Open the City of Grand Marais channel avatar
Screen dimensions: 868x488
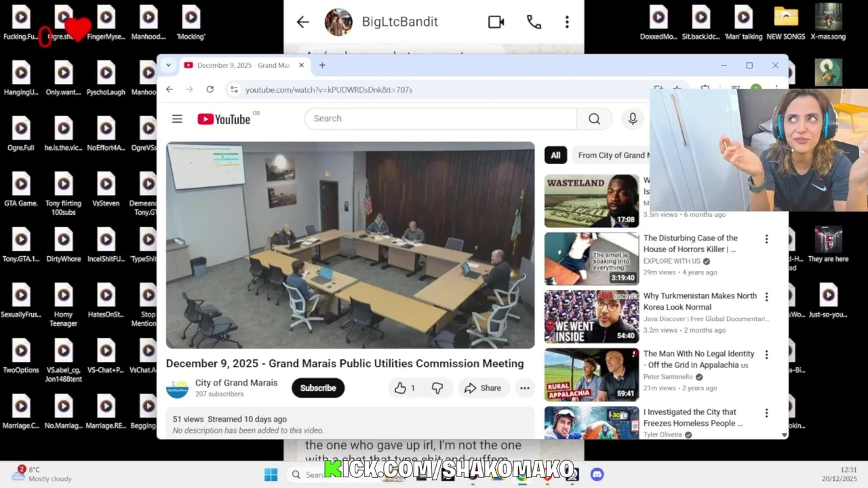177,388
